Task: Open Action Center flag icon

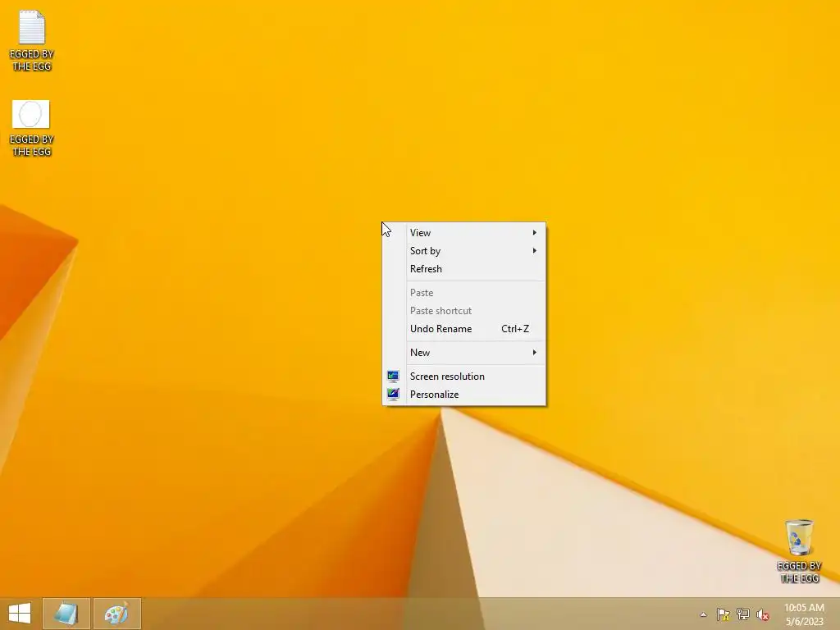Action: tap(723, 614)
